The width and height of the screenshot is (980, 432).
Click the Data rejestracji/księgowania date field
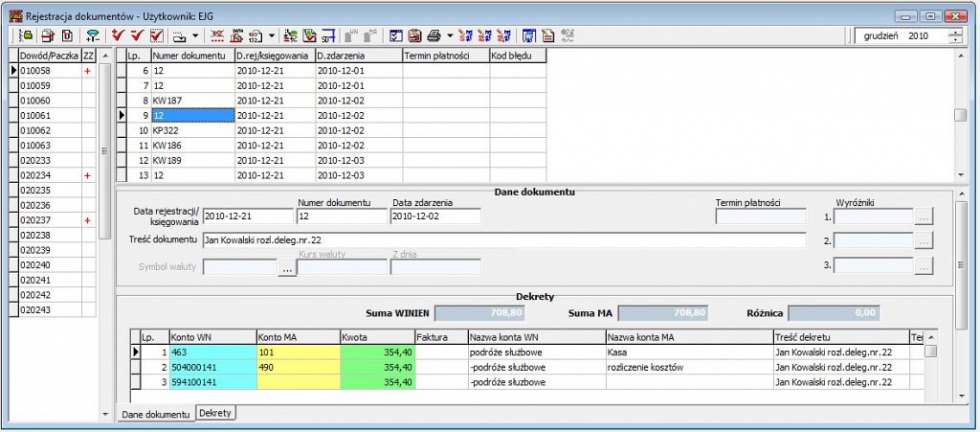(x=248, y=216)
